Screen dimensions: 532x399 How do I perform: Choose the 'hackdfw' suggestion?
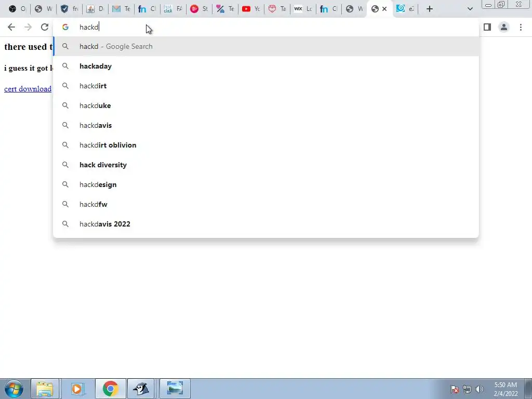click(266, 204)
